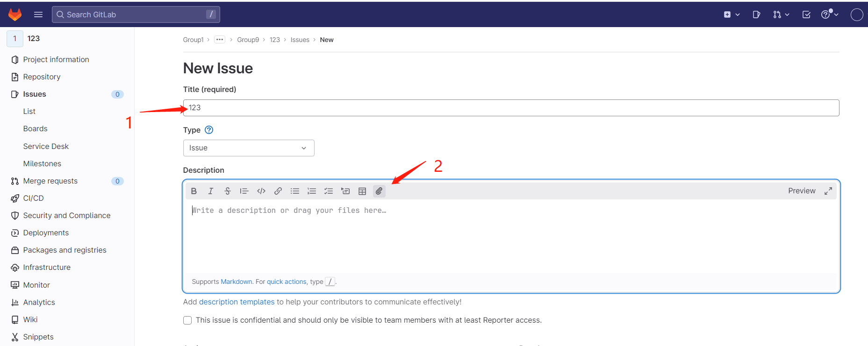The image size is (868, 346).
Task: Apply italic text formatting
Action: tap(211, 191)
